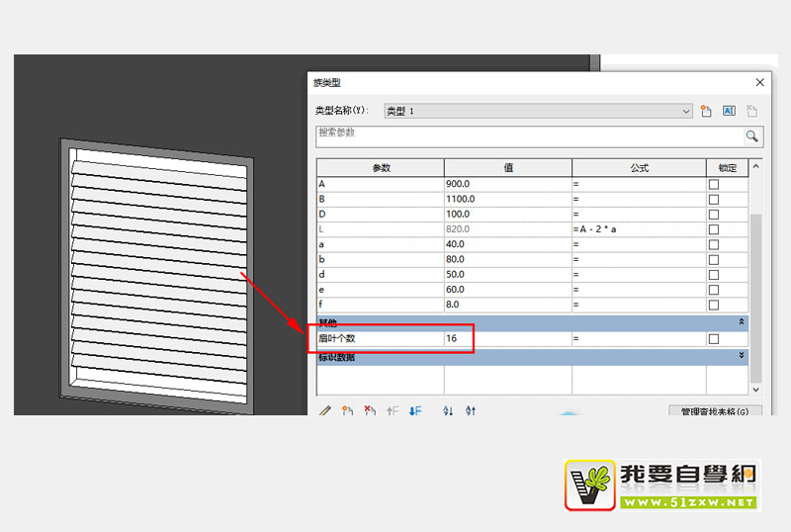Click the 公式 column header
Viewport: 791px width, 532px height.
coord(638,168)
